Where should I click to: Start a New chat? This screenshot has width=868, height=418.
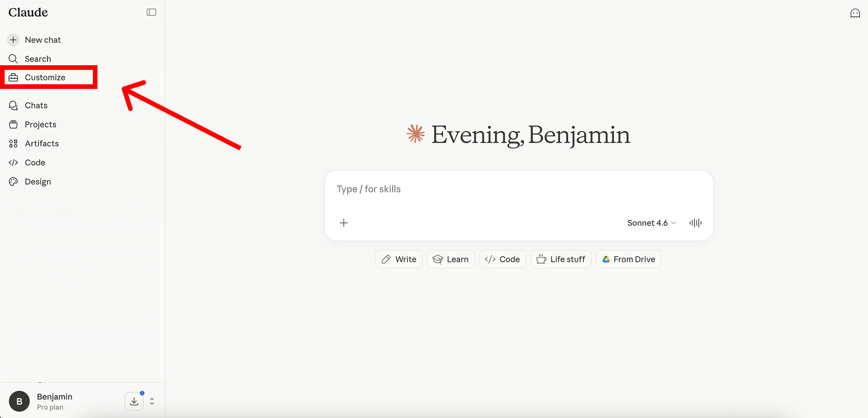click(x=43, y=40)
